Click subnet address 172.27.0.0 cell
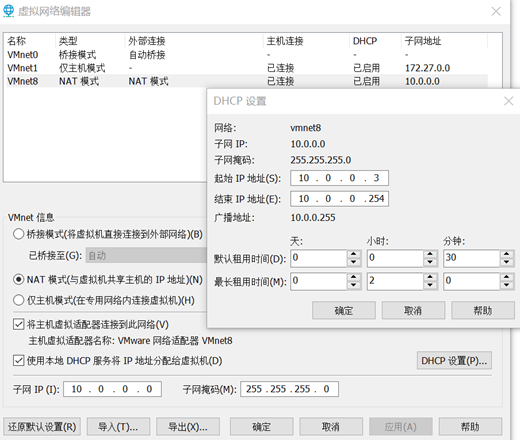The height and width of the screenshot is (440, 520). pos(427,68)
